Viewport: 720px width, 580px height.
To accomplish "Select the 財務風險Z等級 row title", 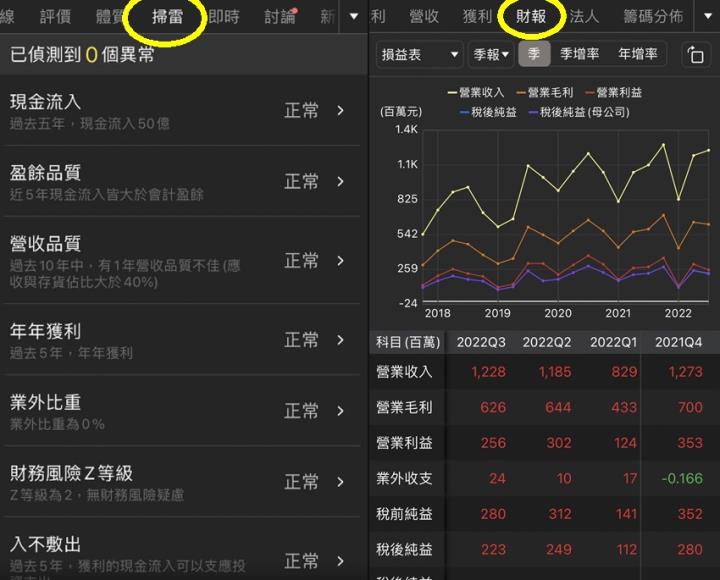I will (71, 473).
